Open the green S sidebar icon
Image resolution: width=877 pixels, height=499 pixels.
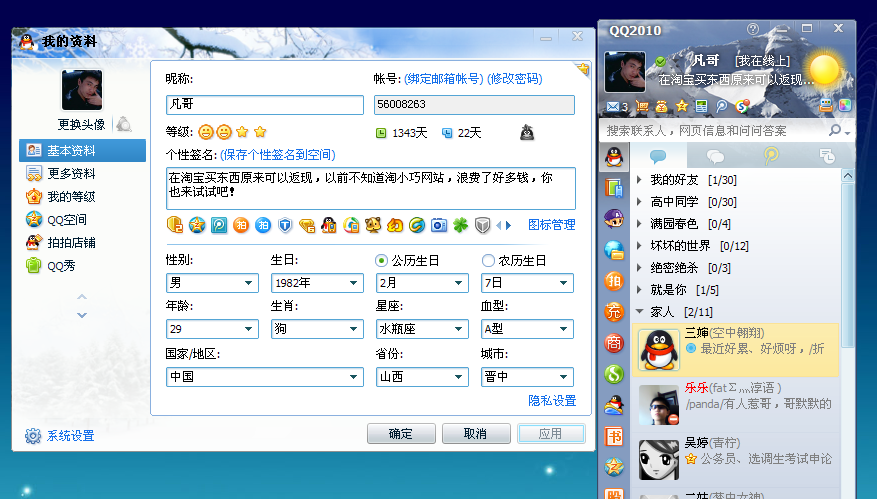tap(614, 373)
